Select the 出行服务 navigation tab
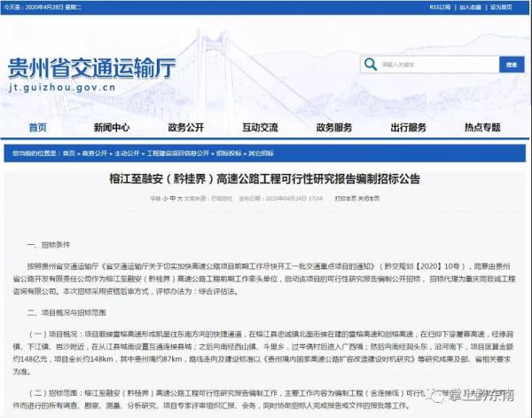Screen dimensions: 532x418 coord(409,127)
